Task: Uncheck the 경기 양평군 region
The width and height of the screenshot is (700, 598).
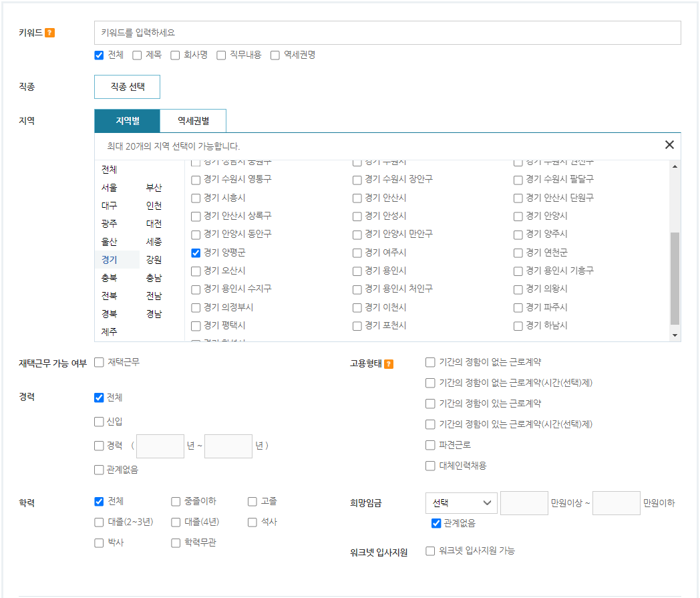Action: tap(196, 253)
